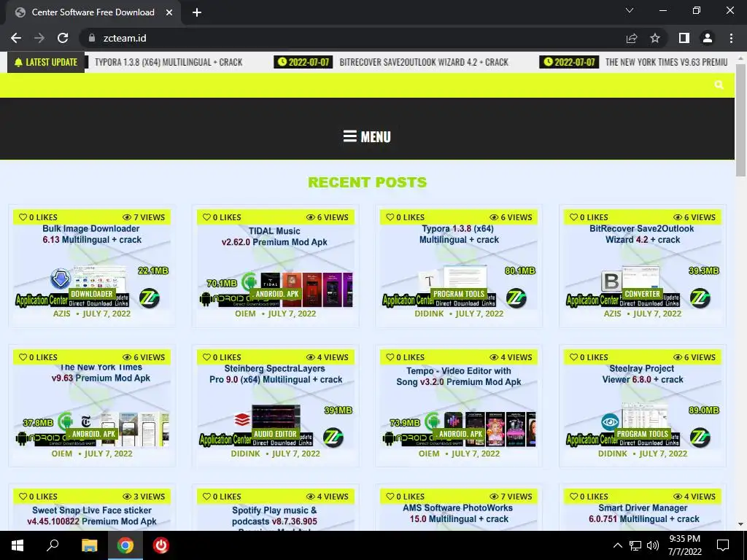Click the SpectraLayers red layers icon
This screenshot has height=560, width=747.
click(x=242, y=419)
